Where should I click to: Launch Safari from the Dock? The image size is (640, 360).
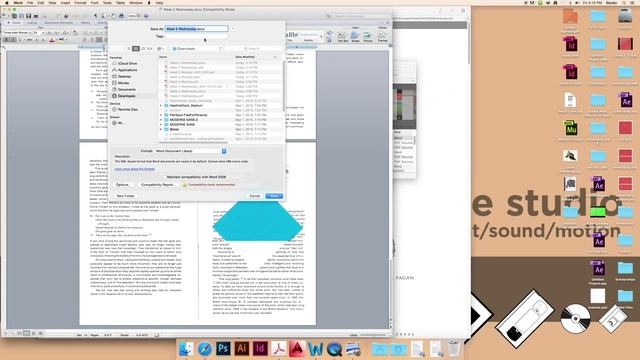204,349
